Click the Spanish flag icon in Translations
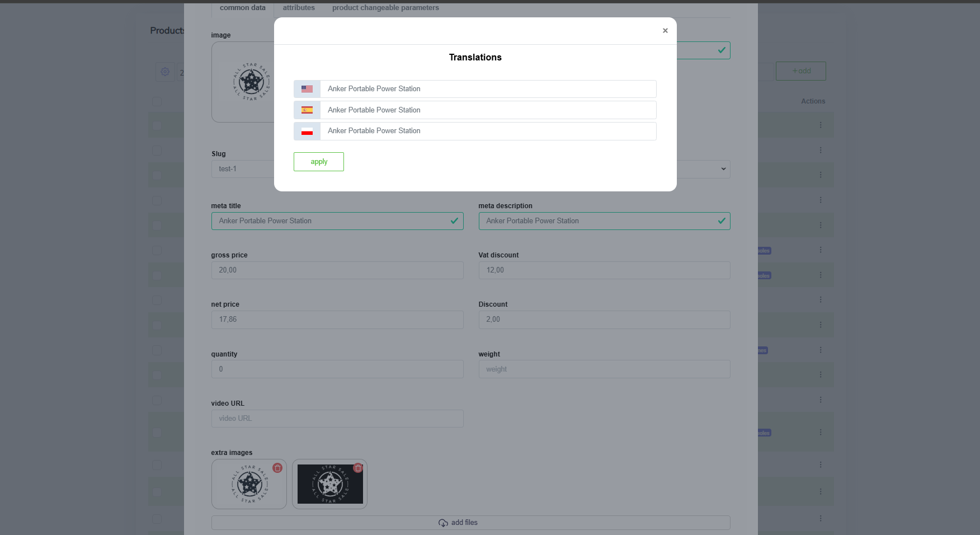The height and width of the screenshot is (535, 980). [307, 110]
